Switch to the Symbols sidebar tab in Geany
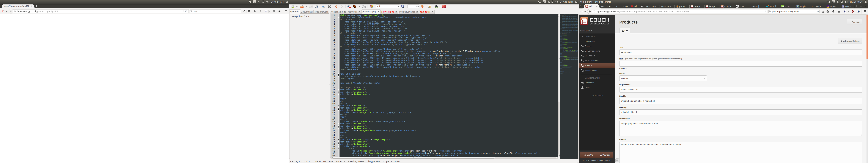The height and width of the screenshot is (163, 868). [x=294, y=11]
